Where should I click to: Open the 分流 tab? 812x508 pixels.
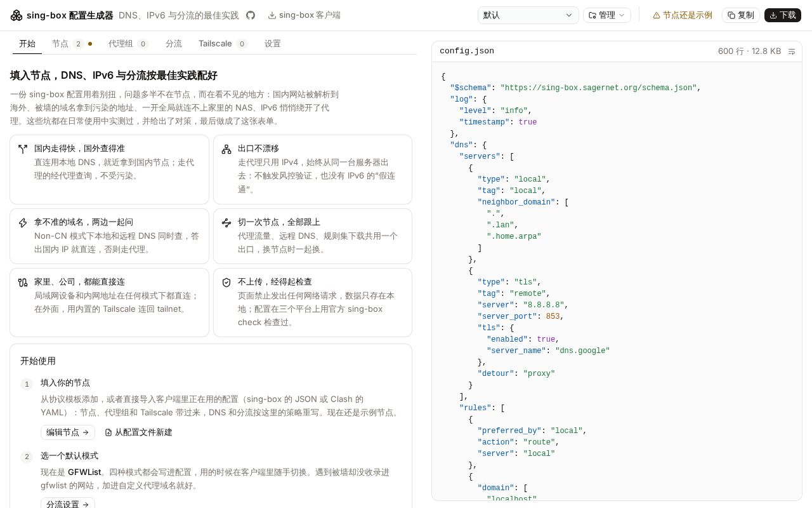click(x=174, y=44)
